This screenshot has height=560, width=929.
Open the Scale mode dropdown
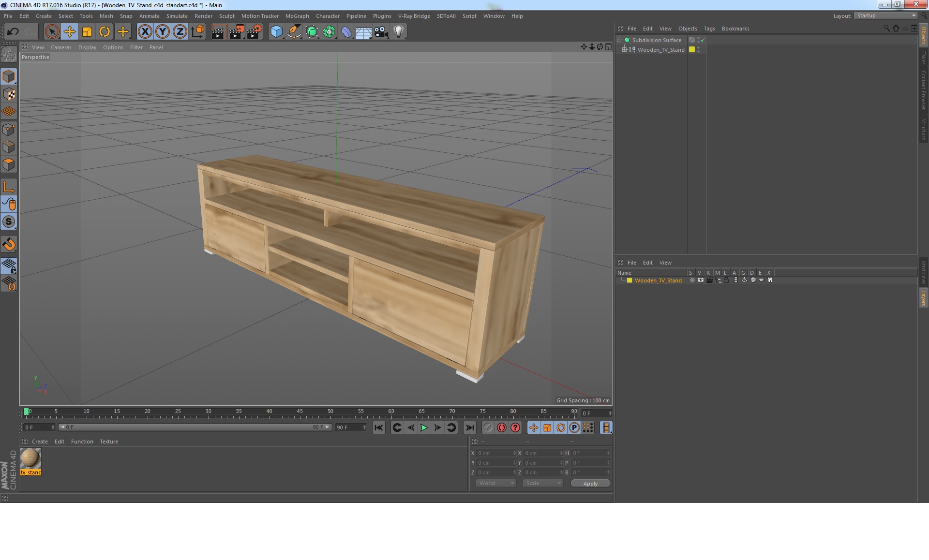(x=543, y=483)
